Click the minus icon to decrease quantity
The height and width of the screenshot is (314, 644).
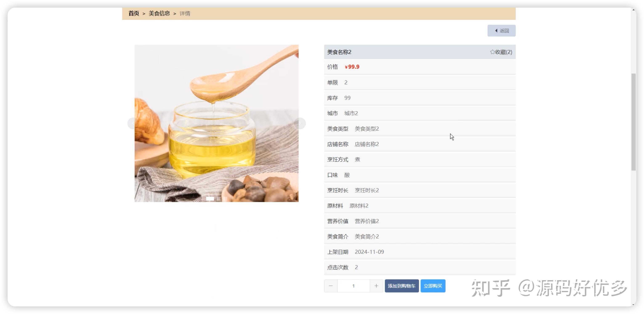pos(331,286)
